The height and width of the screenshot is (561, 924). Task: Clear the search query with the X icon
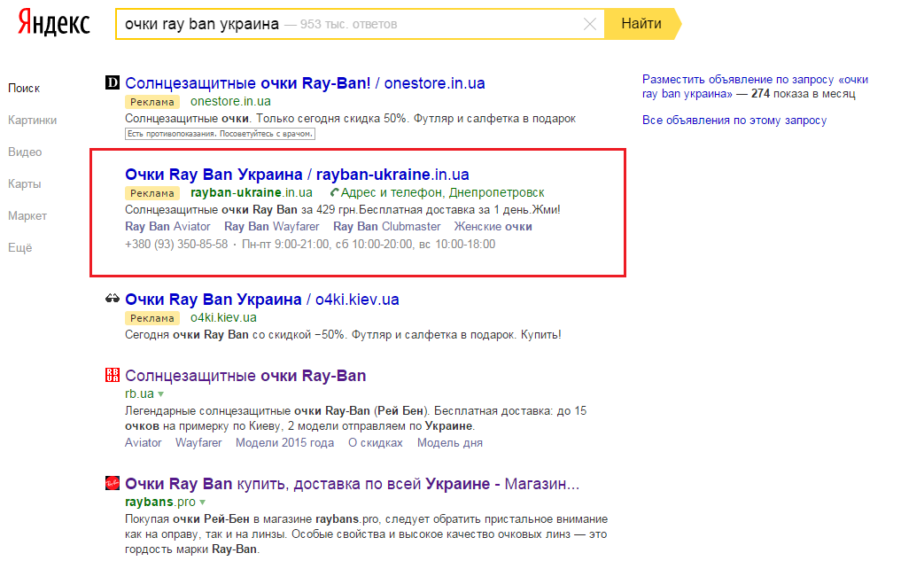tap(589, 24)
